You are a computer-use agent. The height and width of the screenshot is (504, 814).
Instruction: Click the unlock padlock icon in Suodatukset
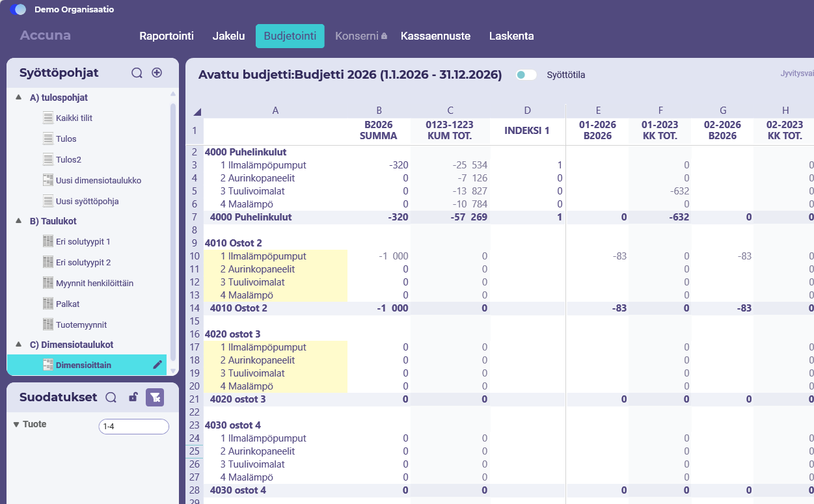click(133, 397)
